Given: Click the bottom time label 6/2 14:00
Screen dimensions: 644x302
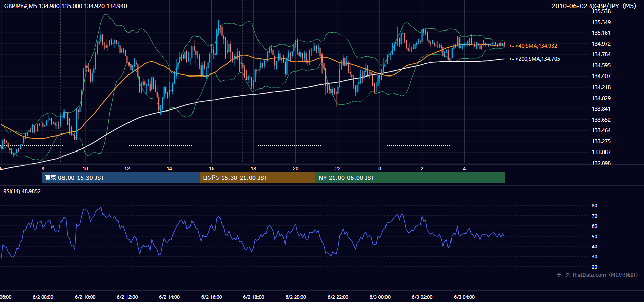Looking at the screenshot, I should pyautogui.click(x=170, y=297).
